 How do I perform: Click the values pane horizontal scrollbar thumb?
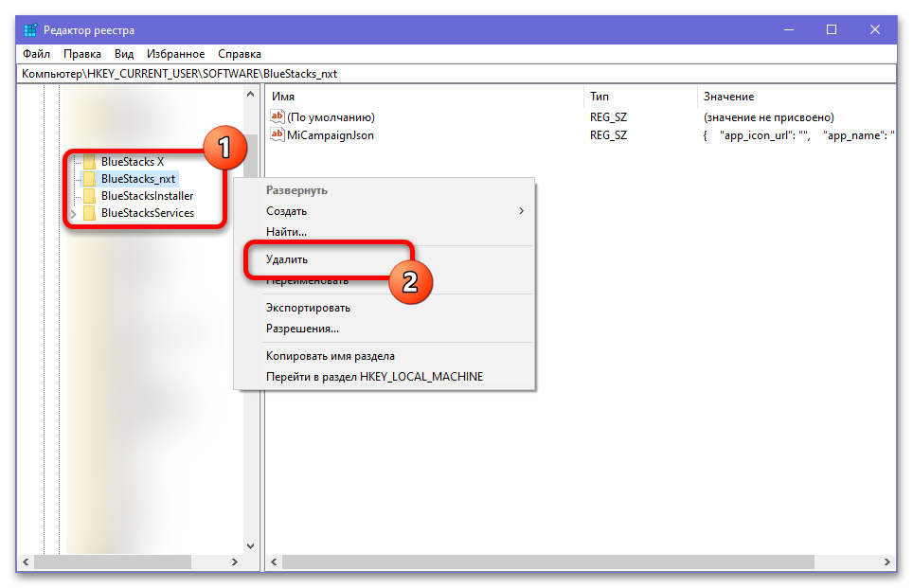[x=548, y=561]
